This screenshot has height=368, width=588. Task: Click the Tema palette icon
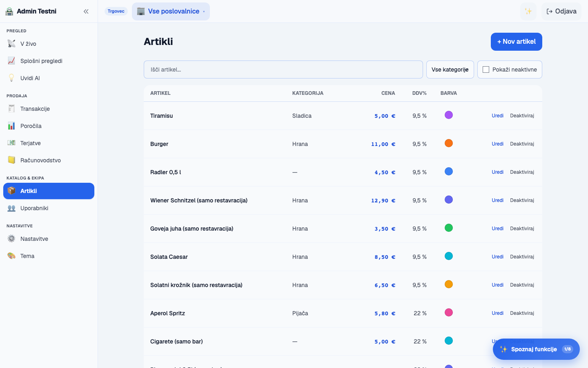coord(11,256)
